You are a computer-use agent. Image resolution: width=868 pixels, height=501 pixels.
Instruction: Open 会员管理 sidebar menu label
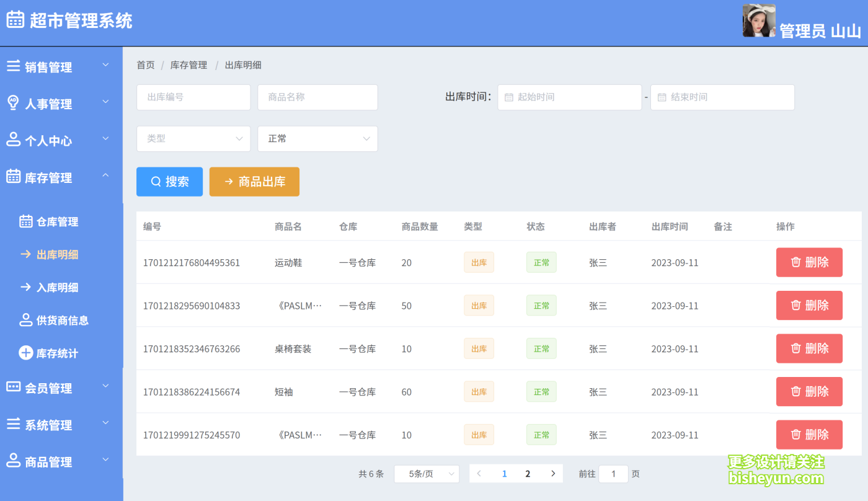(x=48, y=388)
